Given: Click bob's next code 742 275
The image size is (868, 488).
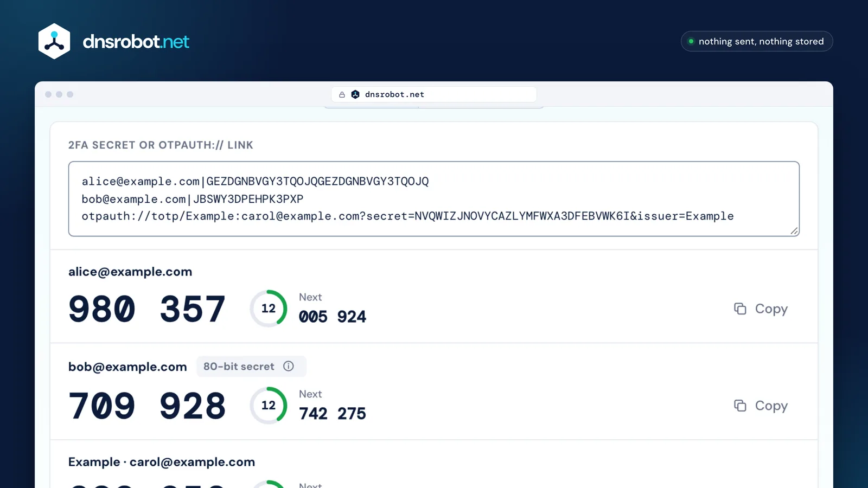Looking at the screenshot, I should 333,414.
